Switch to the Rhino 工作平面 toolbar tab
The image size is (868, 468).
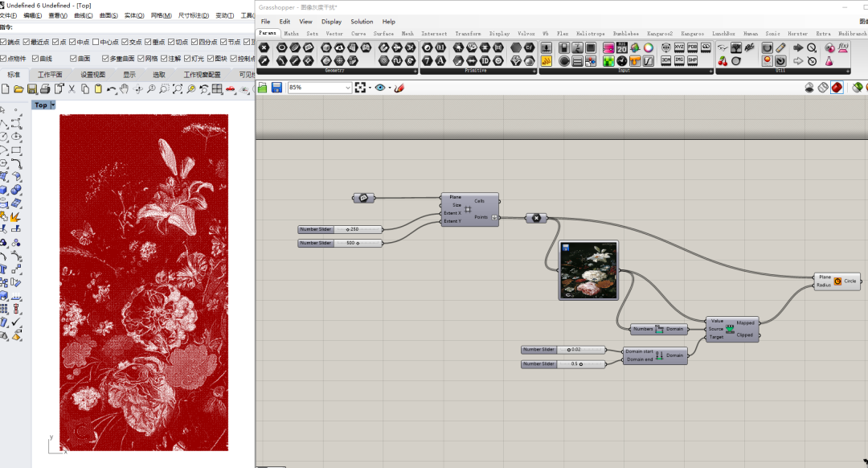50,74
